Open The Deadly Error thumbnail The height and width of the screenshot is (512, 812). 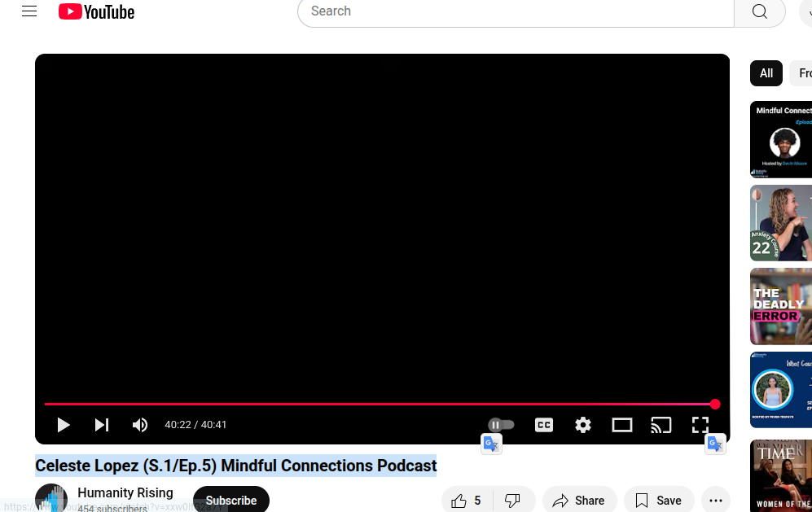781,307
